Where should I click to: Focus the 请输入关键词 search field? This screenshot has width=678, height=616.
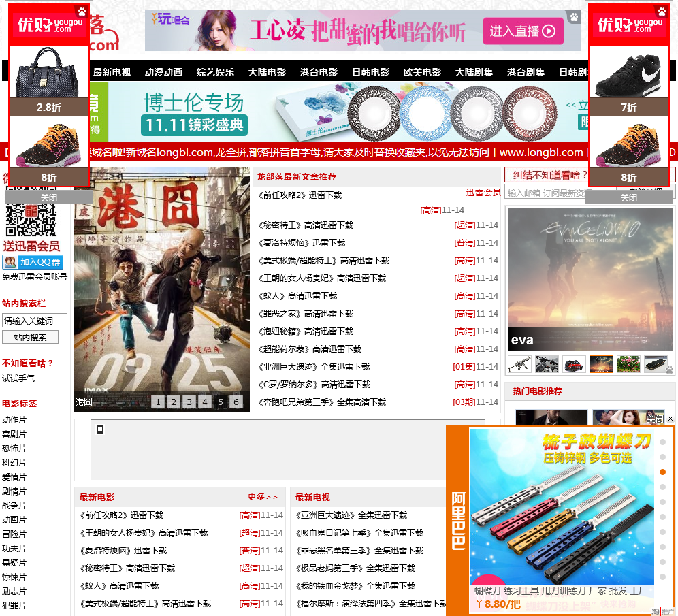(35, 321)
